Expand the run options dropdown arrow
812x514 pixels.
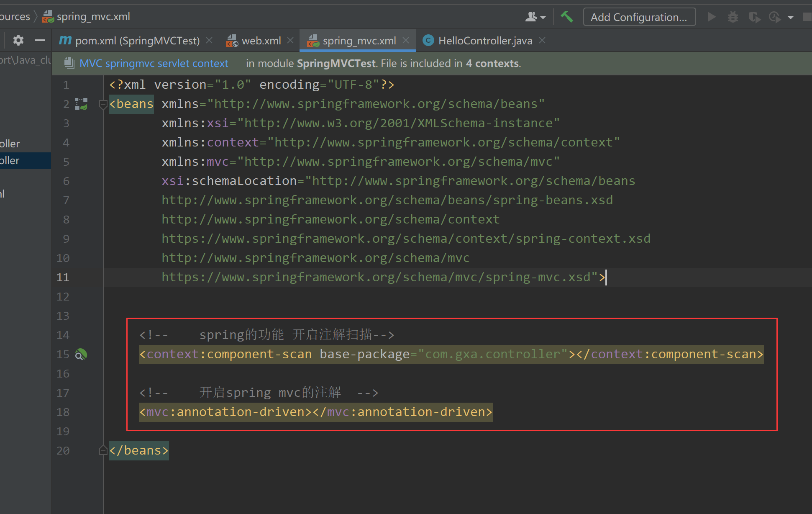791,17
